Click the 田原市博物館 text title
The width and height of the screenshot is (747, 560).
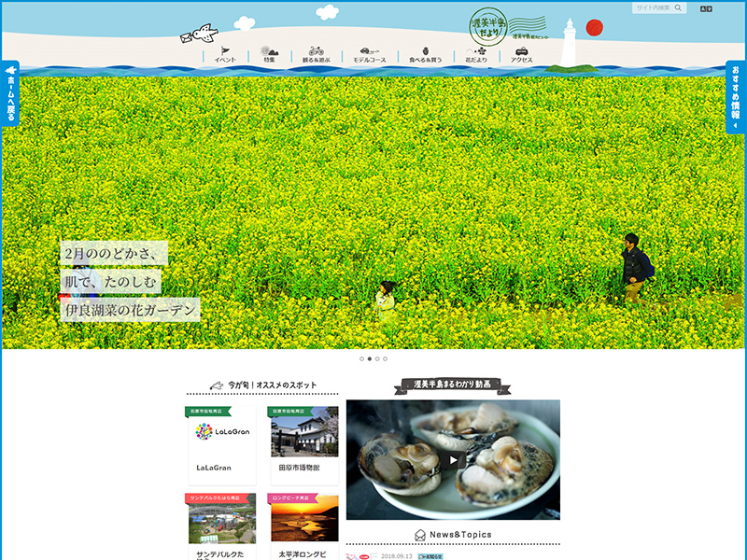(299, 468)
